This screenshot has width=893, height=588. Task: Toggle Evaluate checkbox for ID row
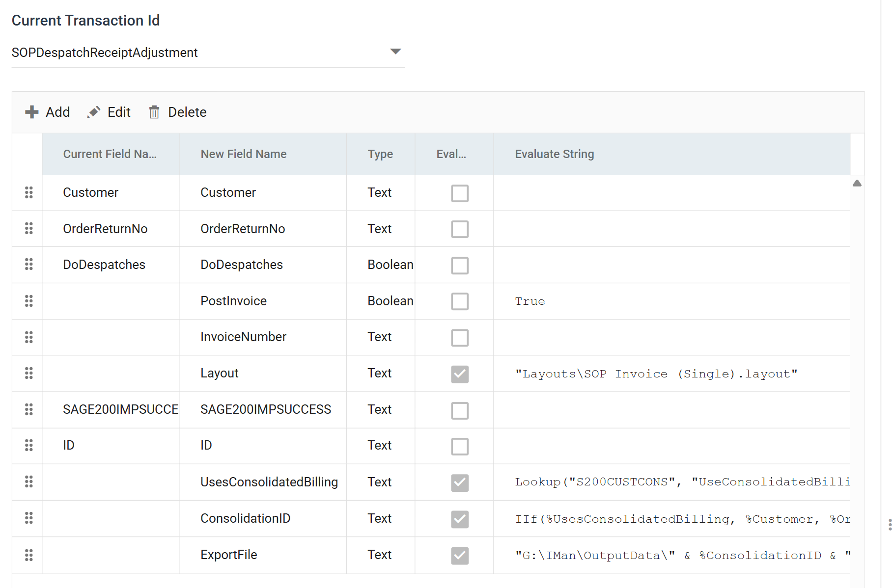pyautogui.click(x=460, y=446)
